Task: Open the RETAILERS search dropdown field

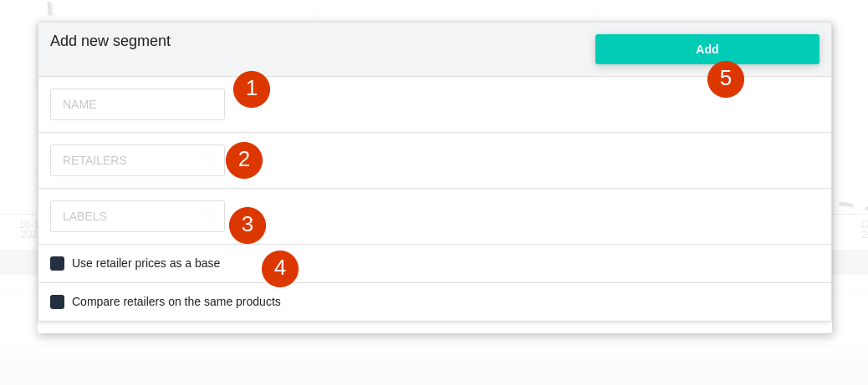Action: click(137, 160)
